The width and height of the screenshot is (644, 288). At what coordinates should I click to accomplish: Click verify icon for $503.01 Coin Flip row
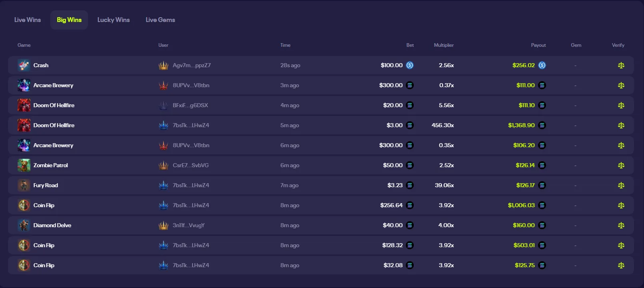pyautogui.click(x=621, y=245)
